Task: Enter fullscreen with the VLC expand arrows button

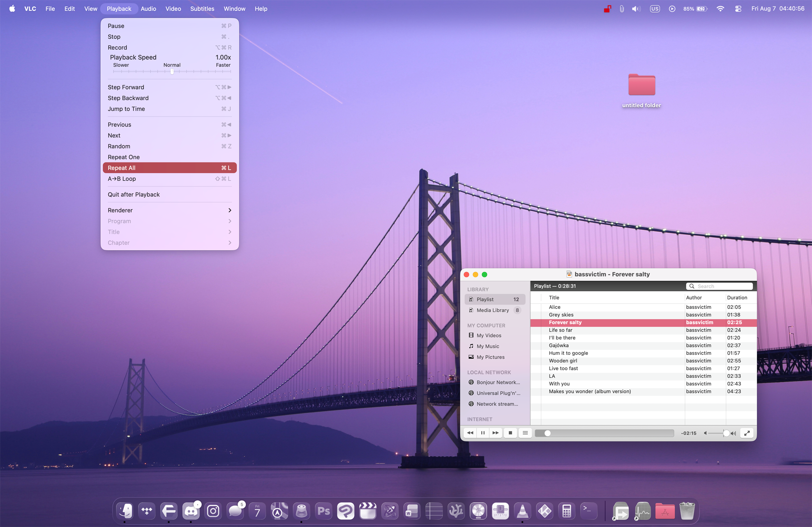Action: 747,433
